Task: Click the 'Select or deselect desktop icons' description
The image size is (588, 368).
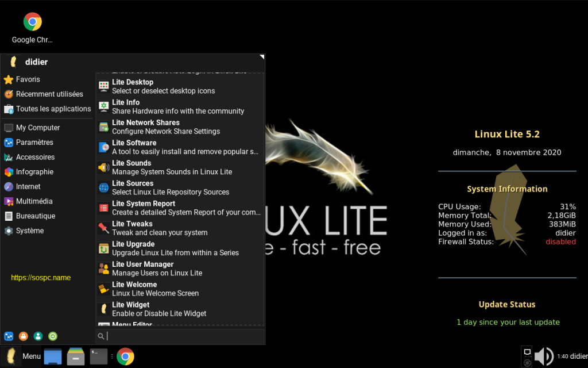Action: coord(164,91)
